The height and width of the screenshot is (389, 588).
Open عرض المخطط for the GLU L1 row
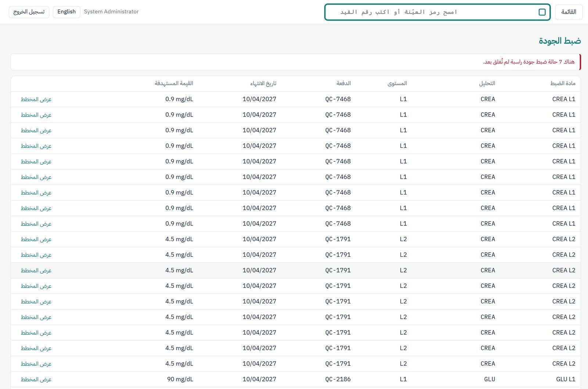36,379
